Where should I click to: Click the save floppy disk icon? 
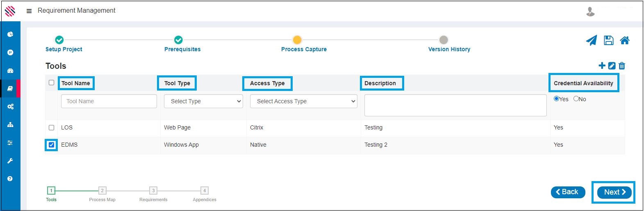pyautogui.click(x=609, y=40)
